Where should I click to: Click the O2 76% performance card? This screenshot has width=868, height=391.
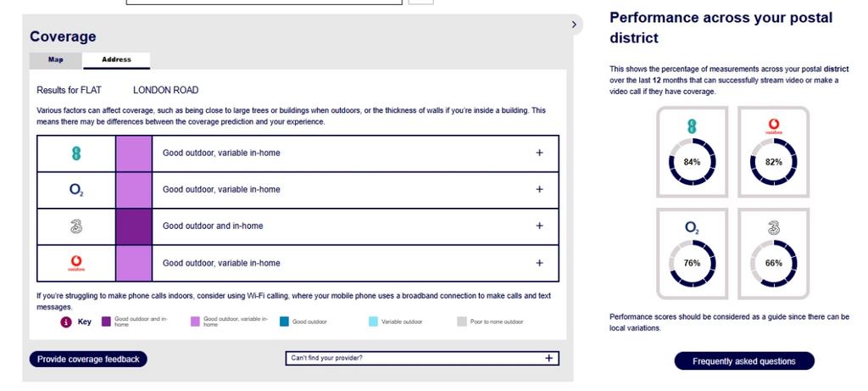692,253
